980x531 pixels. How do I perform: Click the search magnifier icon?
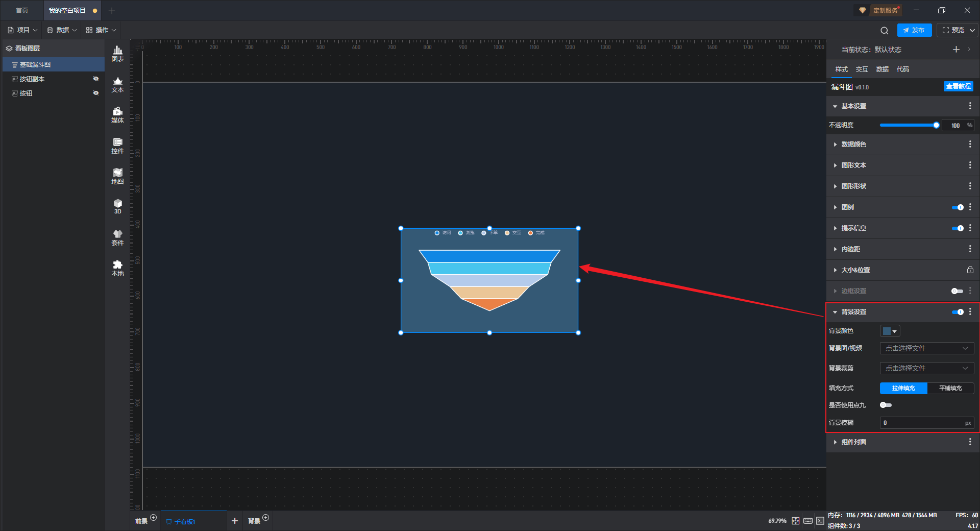pyautogui.click(x=885, y=31)
